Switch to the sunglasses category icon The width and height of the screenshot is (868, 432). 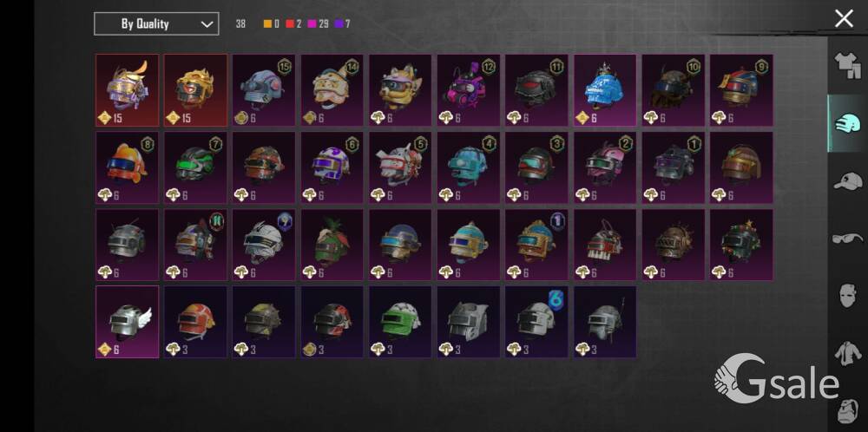point(847,239)
